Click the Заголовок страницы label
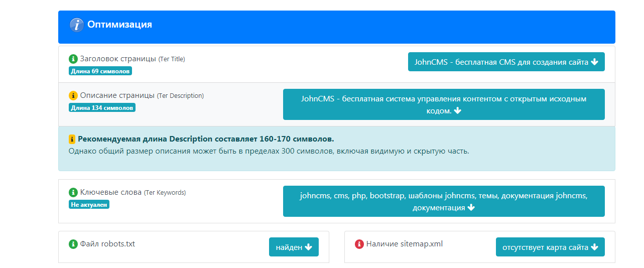The image size is (644, 268). pyautogui.click(x=118, y=59)
